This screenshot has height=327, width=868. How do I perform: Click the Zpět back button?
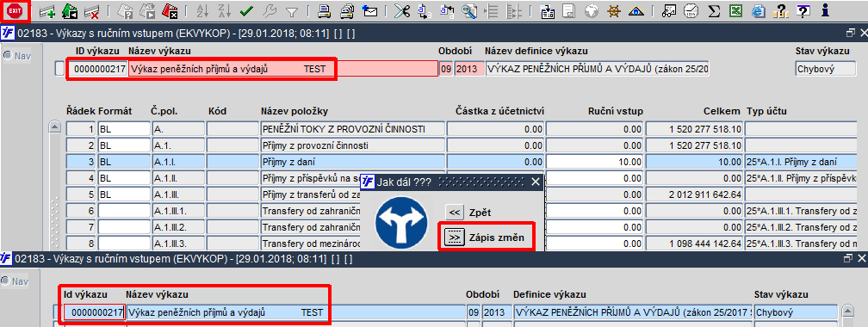455,213
